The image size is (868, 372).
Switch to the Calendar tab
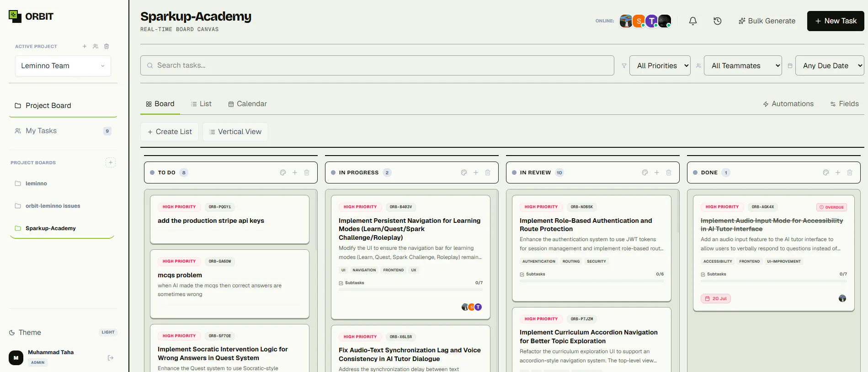point(247,104)
